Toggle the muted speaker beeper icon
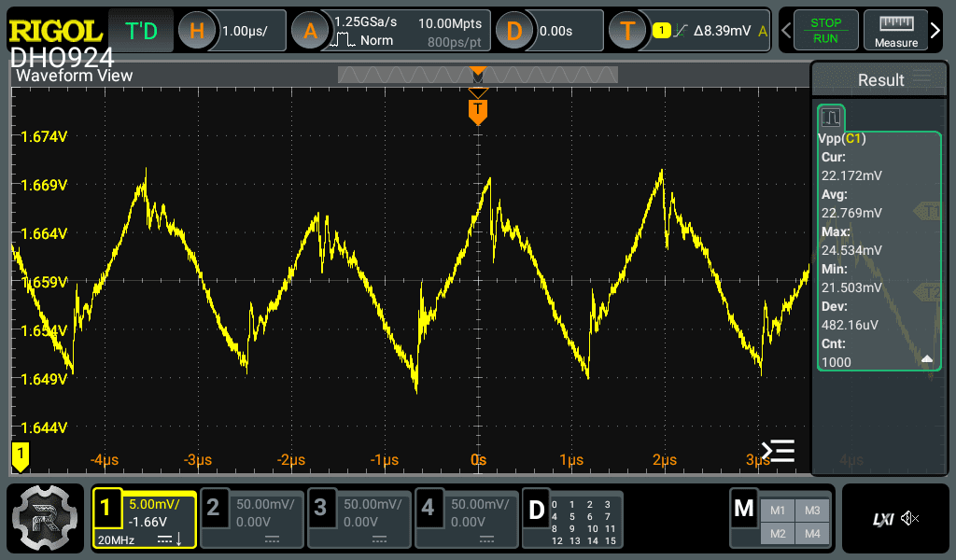The image size is (956, 560). coord(909,519)
